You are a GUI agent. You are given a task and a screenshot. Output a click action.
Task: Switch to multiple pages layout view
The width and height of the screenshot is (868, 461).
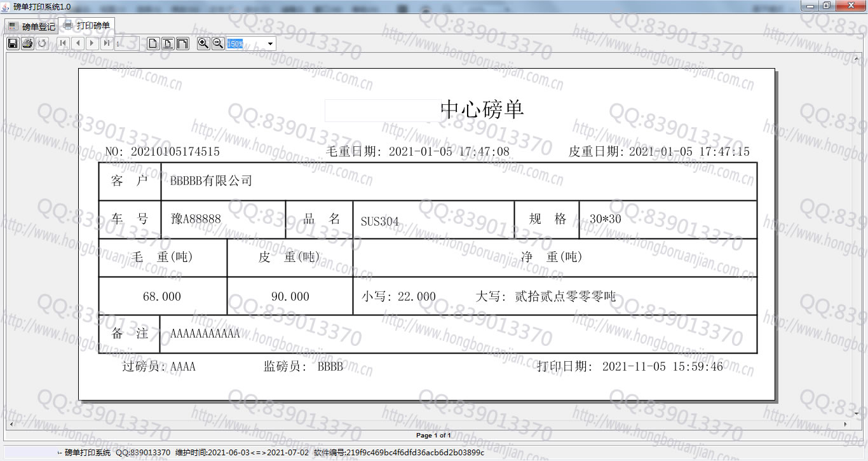(x=183, y=44)
